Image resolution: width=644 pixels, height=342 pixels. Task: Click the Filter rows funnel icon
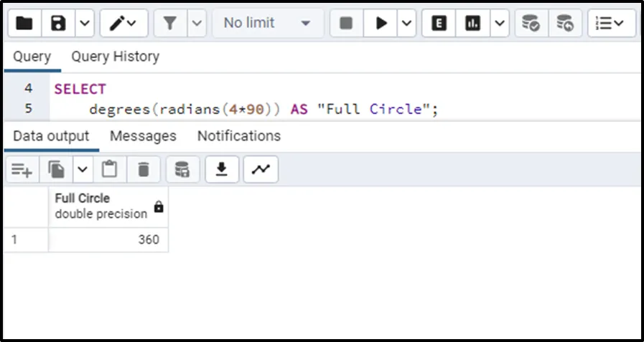[170, 24]
